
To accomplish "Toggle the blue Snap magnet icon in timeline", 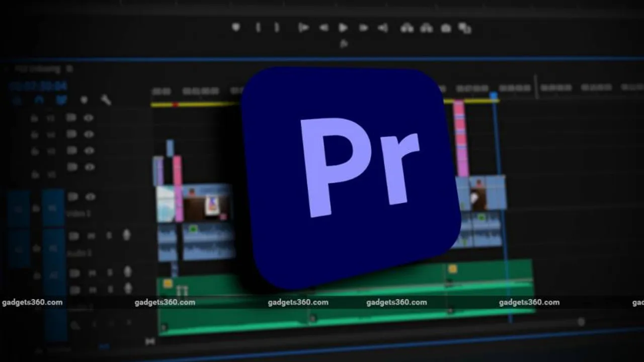I will coord(39,100).
